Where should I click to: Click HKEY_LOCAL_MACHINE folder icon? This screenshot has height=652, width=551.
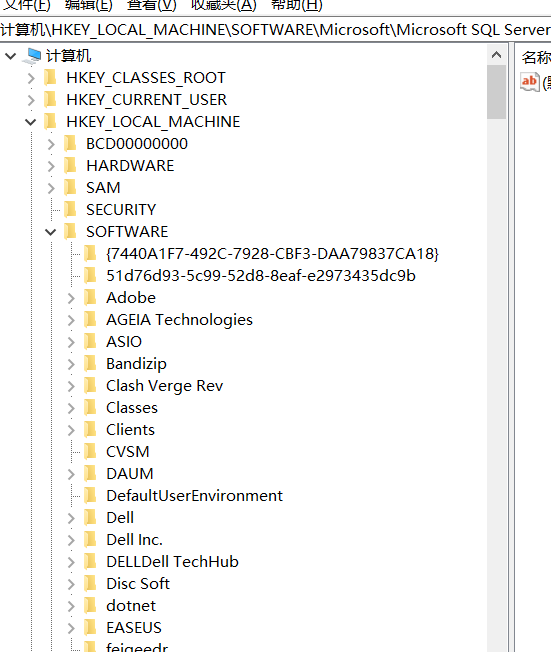50,122
